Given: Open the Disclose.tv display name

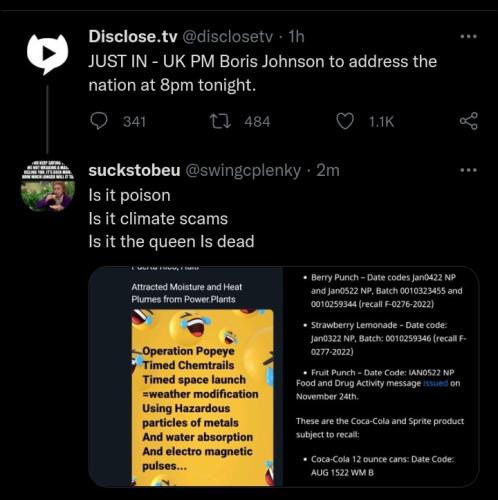Looking at the screenshot, I should (133, 36).
